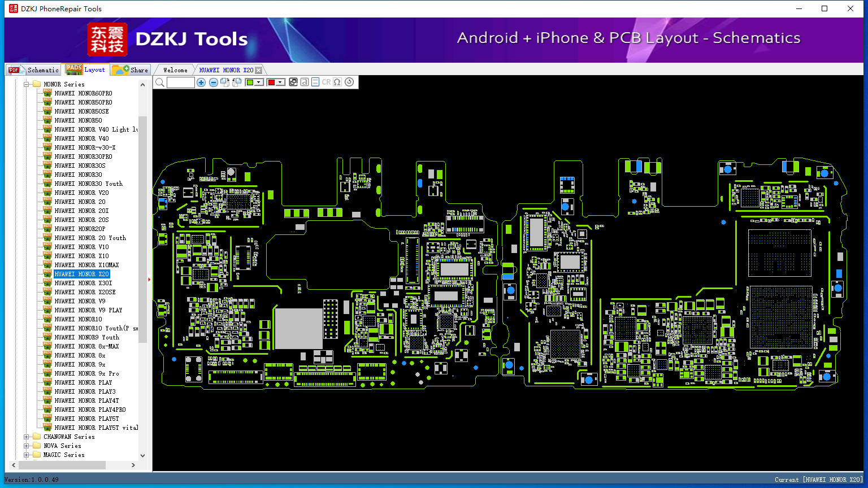Screen dimensions: 868x488
Task: Click the PADS icon beside HONOR PLAY3
Action: [x=47, y=391]
